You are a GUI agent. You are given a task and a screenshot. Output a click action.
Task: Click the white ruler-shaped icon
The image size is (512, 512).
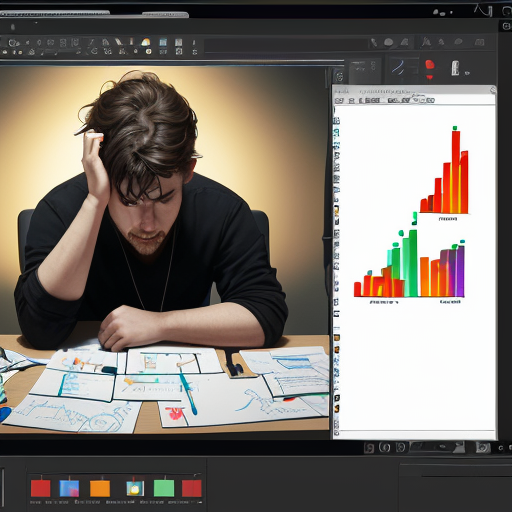click(x=455, y=68)
